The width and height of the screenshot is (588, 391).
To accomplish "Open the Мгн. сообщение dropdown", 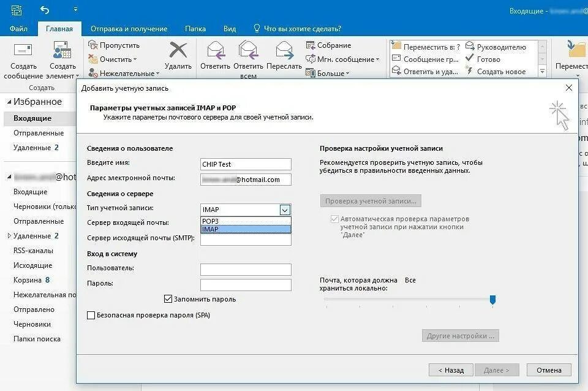I will (x=342, y=59).
